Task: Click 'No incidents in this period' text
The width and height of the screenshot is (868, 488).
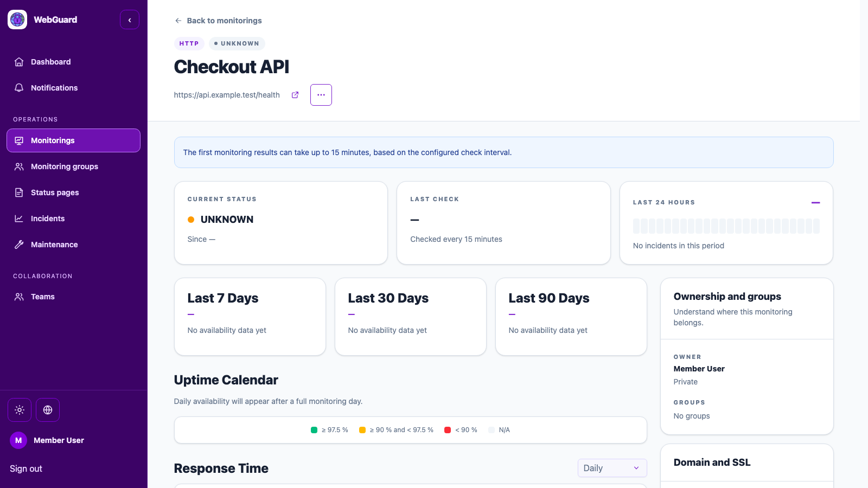Action: pos(679,246)
